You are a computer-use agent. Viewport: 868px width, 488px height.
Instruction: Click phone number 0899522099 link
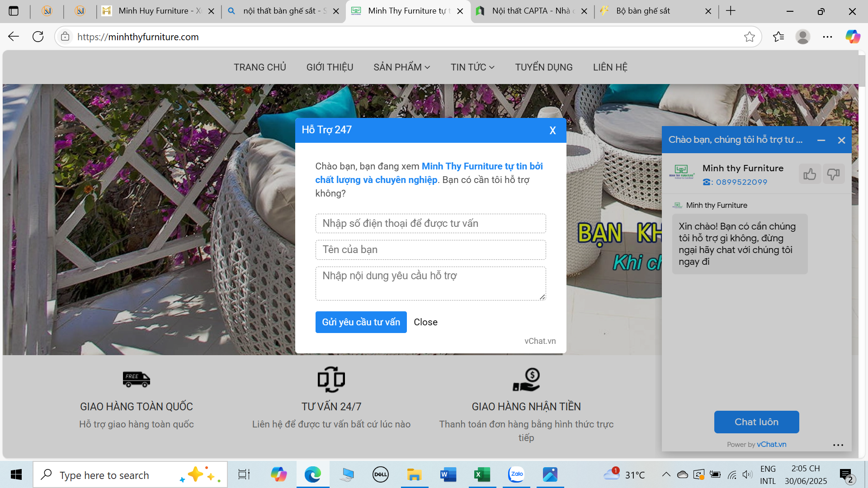coord(741,182)
